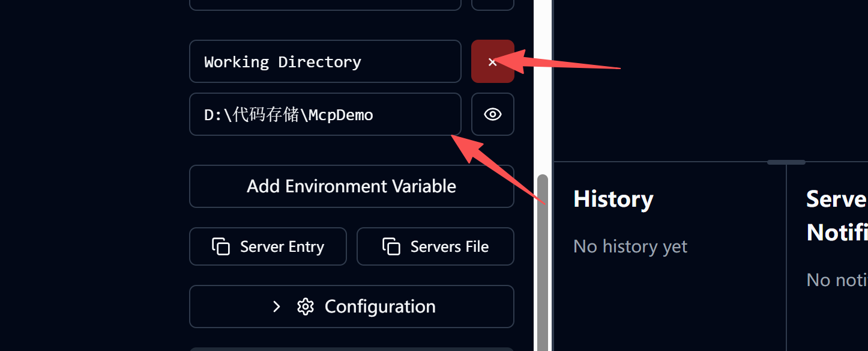Click the History panel heading

point(613,199)
